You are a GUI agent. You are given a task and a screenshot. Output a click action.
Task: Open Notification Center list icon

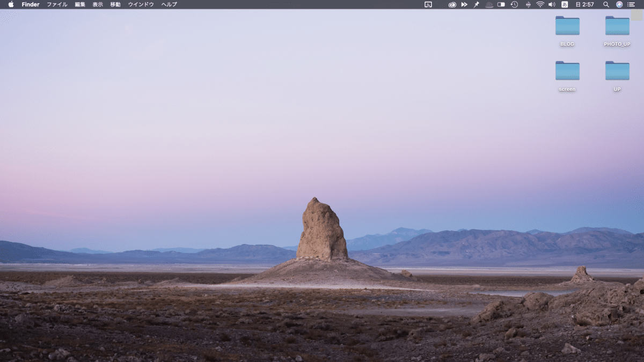[631, 4]
